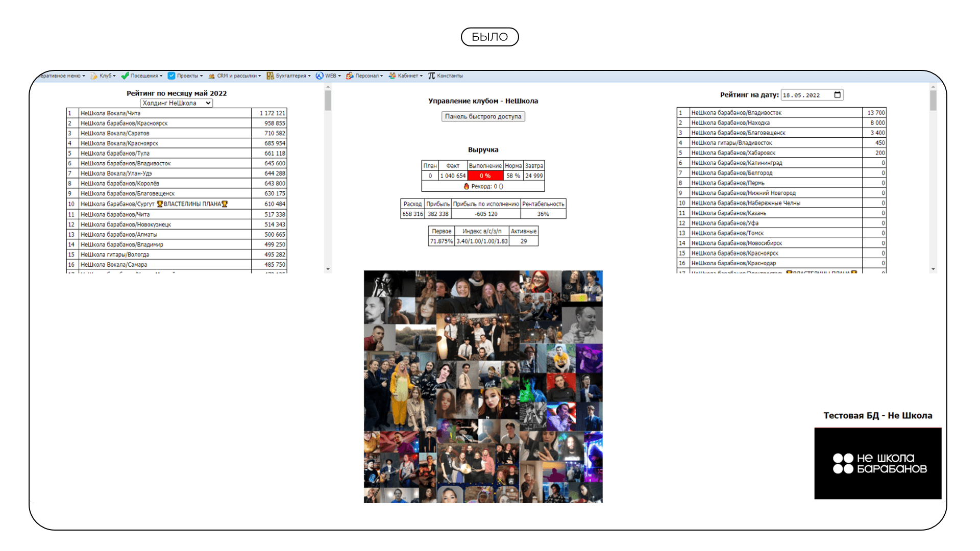Click the pi icon for Константы
Screen dimensions: 980x551
pyautogui.click(x=431, y=76)
